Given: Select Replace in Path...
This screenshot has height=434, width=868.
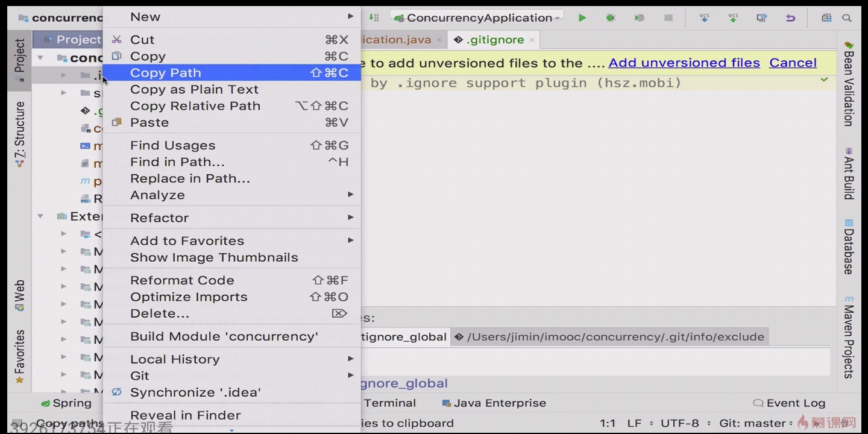Looking at the screenshot, I should click(232, 179).
